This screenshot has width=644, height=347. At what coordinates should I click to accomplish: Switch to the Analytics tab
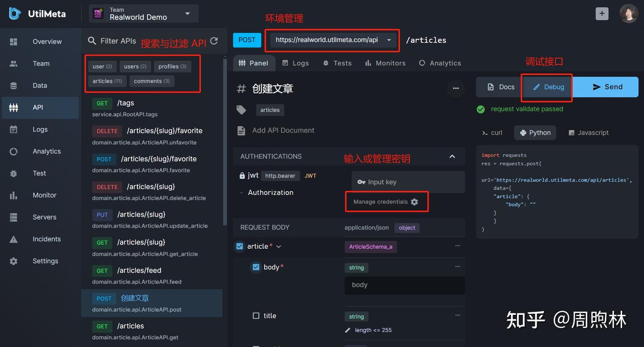click(x=440, y=63)
